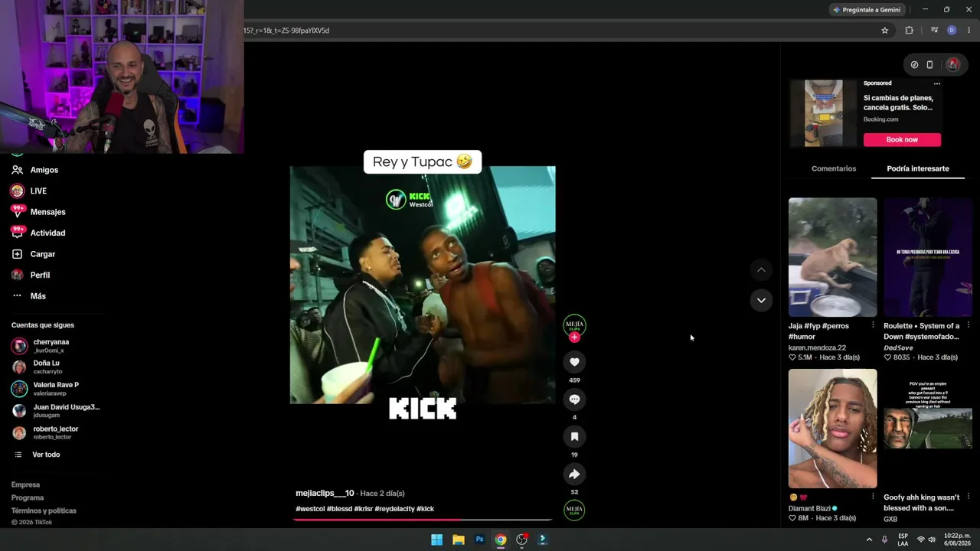Open options for the Diamant Blazi video
Image resolution: width=980 pixels, height=551 pixels.
pyautogui.click(x=873, y=497)
